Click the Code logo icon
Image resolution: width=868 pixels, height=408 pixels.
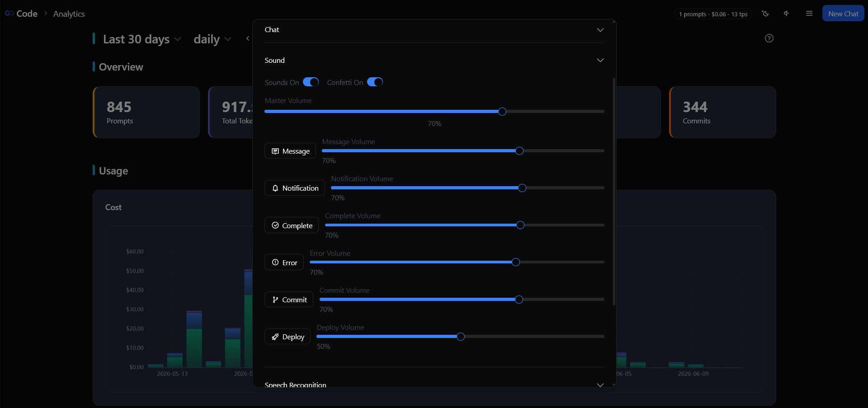click(9, 14)
